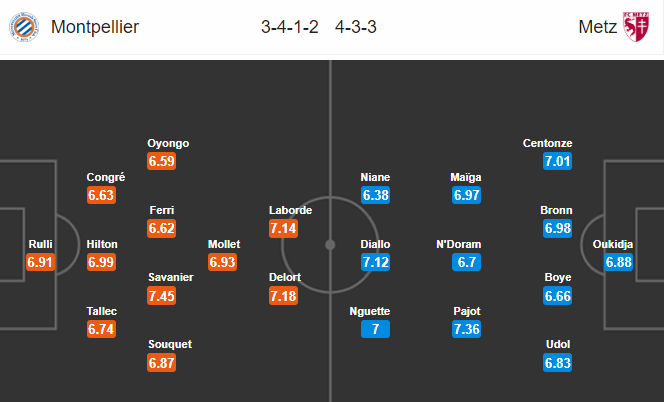
Task: Click Niane's 6.38 rating badge
Action: [375, 195]
